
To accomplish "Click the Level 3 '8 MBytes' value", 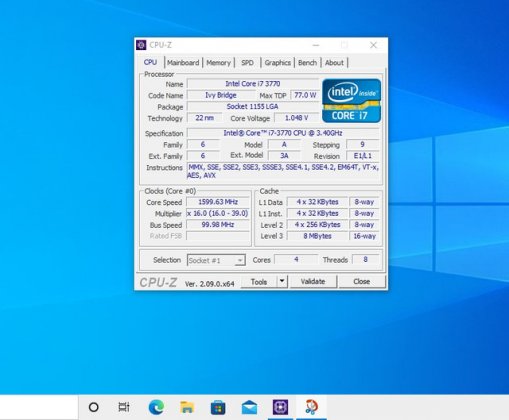I will pos(317,236).
